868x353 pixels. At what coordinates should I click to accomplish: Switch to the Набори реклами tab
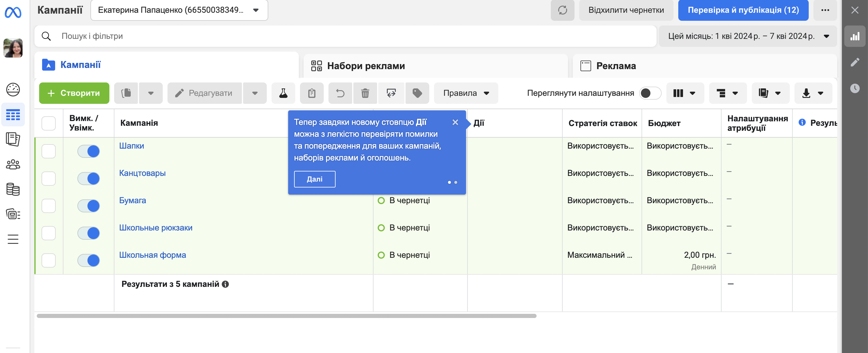pyautogui.click(x=435, y=66)
